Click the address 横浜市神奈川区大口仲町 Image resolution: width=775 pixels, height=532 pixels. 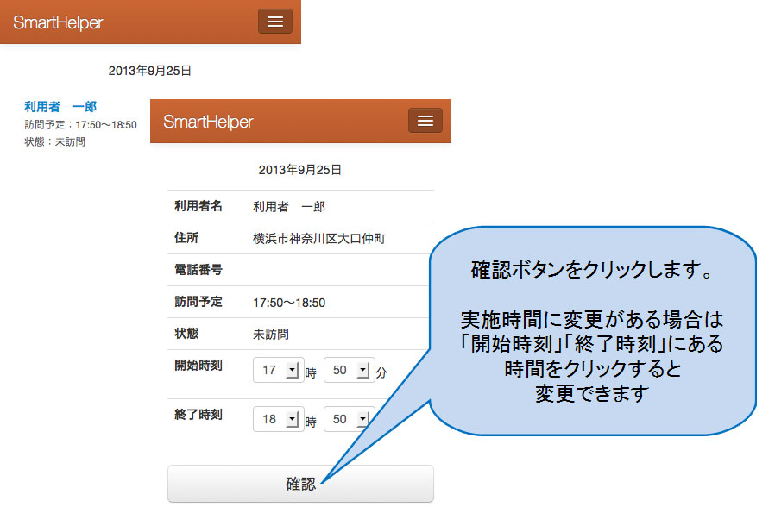click(319, 239)
